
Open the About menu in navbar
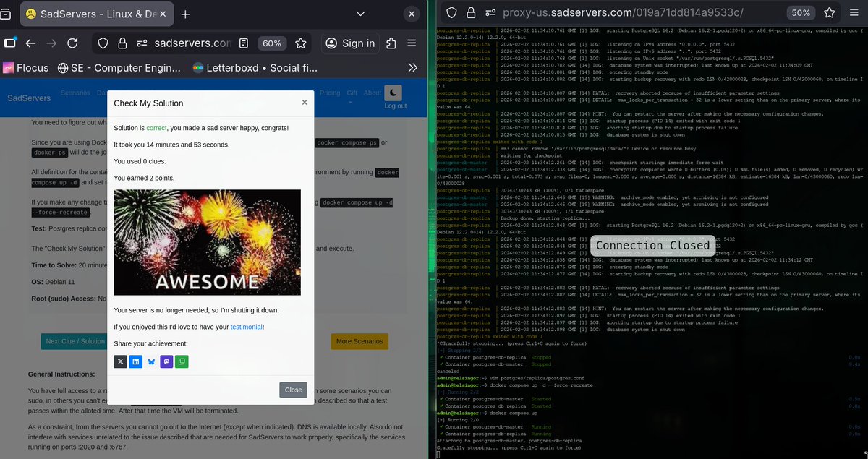(373, 93)
